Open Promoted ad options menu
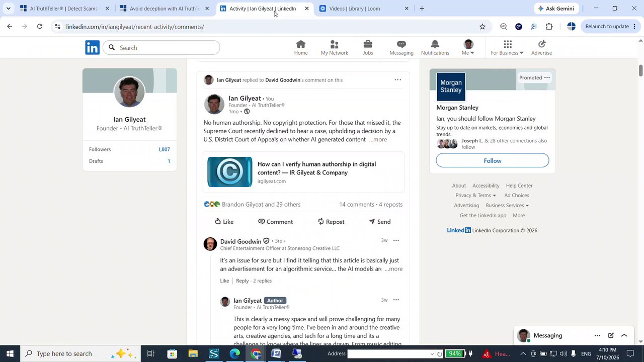Image resolution: width=644 pixels, height=362 pixels. 547,77
